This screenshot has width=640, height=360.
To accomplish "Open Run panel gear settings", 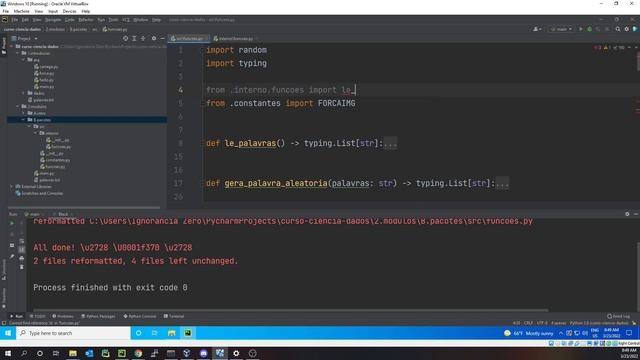I will pos(627,214).
